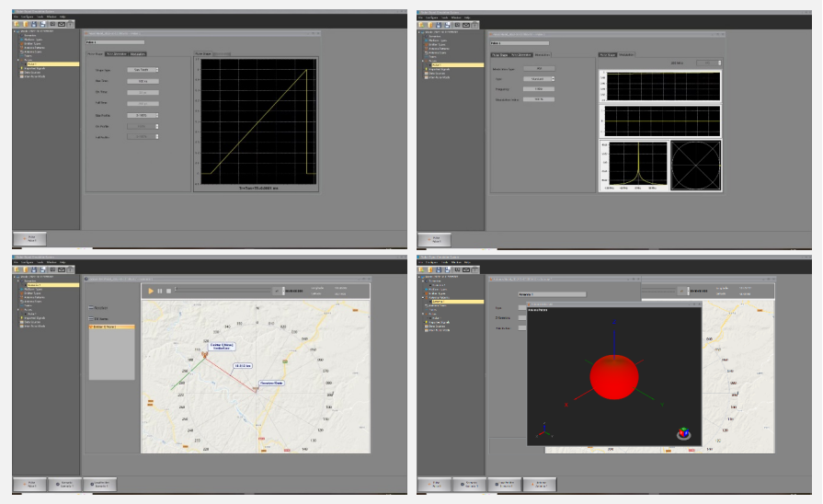This screenshot has width=823, height=504.
Task: Click the Rise Time input field showing 100 ns
Action: point(143,81)
